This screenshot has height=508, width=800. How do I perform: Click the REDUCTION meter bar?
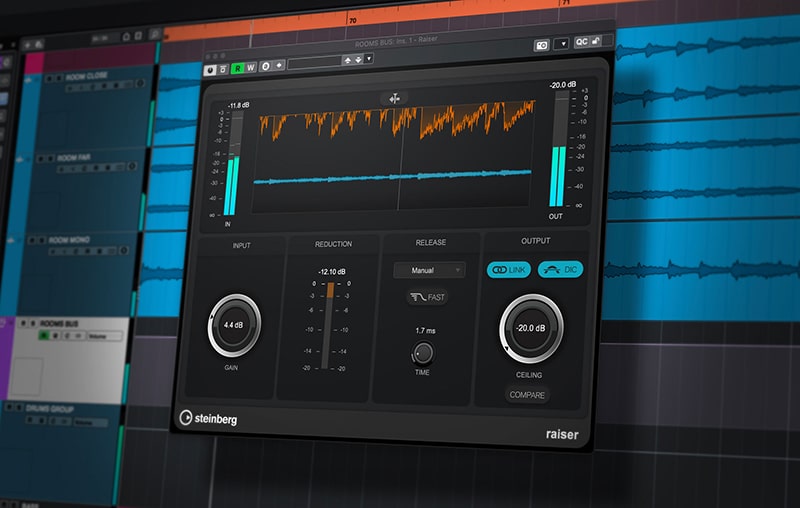[x=329, y=326]
